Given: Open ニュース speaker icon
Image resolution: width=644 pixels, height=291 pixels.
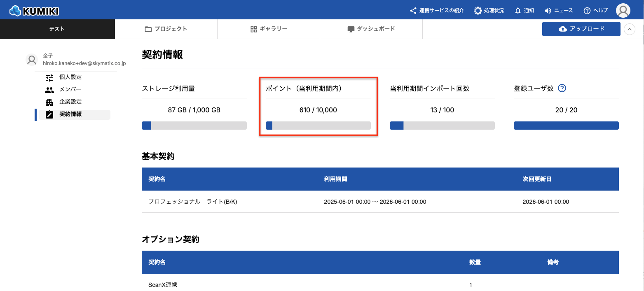Looking at the screenshot, I should tap(548, 11).
